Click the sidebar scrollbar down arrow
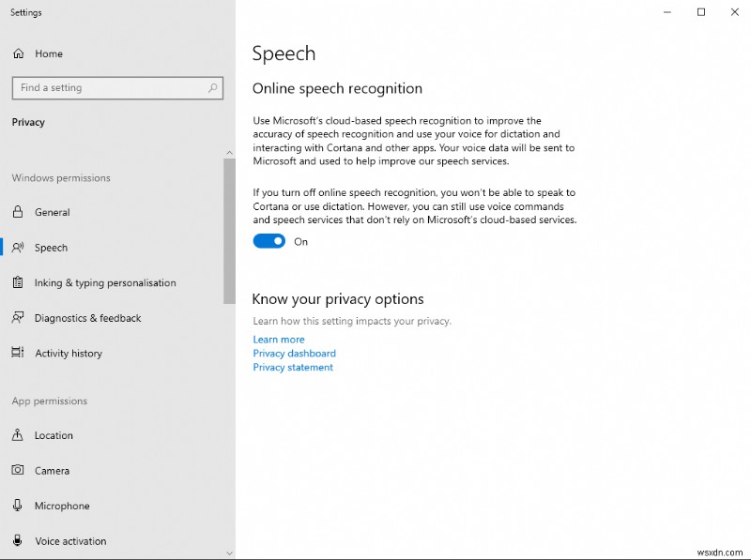The image size is (751, 560). tap(229, 553)
